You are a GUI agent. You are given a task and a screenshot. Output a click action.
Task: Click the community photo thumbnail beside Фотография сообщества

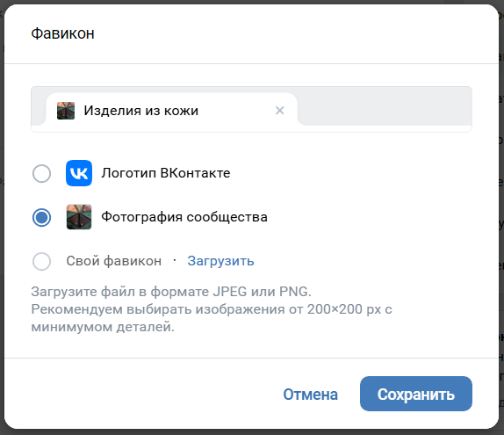tap(79, 217)
